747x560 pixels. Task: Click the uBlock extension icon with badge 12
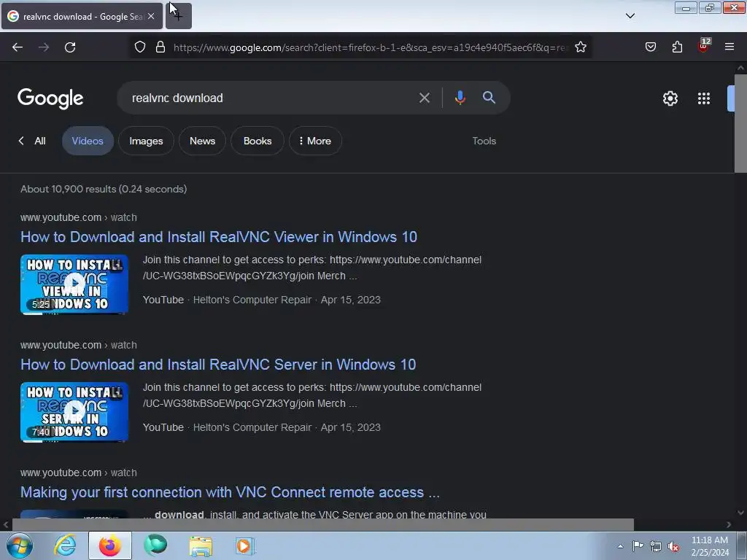pos(704,46)
